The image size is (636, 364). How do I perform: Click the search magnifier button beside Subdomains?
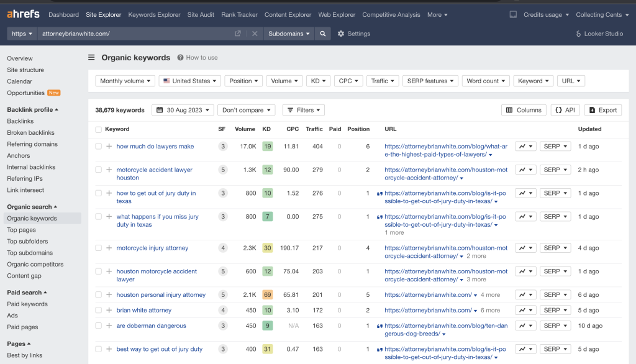[x=322, y=34]
